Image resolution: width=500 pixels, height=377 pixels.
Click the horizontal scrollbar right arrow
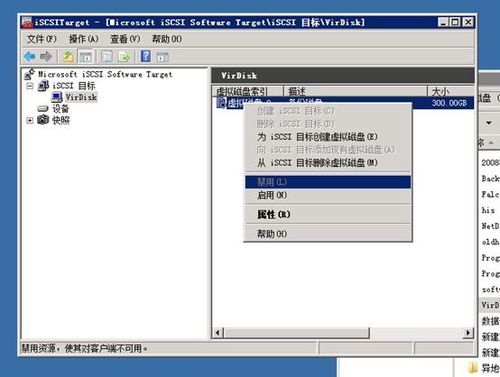tap(468, 332)
